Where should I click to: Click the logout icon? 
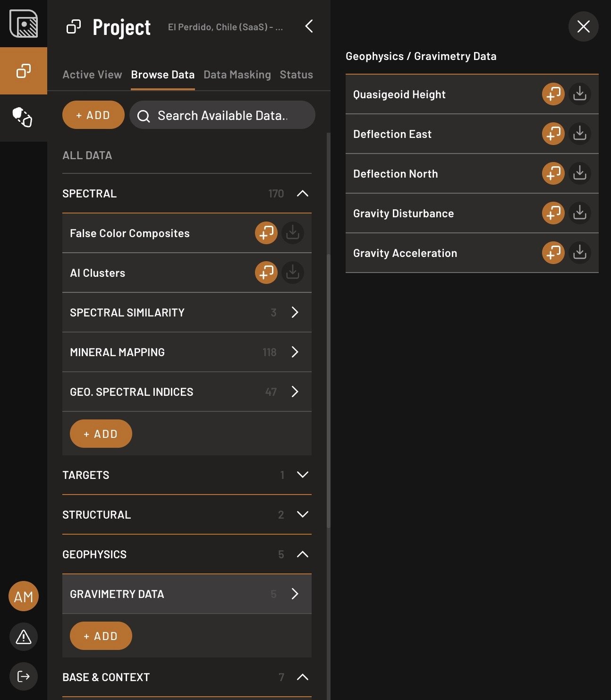click(24, 676)
